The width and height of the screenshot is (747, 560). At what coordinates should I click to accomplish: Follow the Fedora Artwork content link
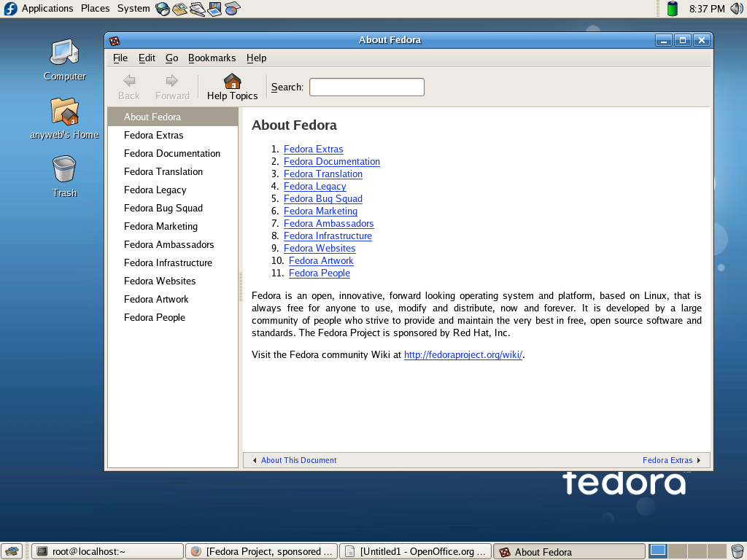click(x=321, y=260)
